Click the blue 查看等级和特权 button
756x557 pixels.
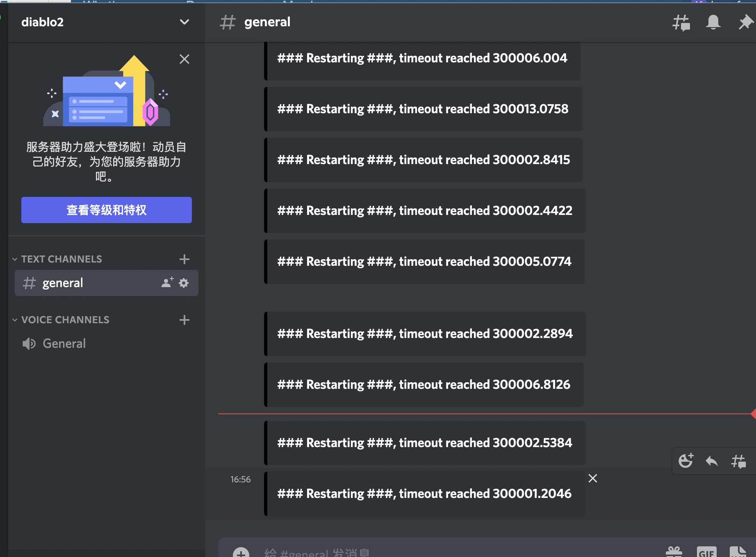tap(107, 210)
